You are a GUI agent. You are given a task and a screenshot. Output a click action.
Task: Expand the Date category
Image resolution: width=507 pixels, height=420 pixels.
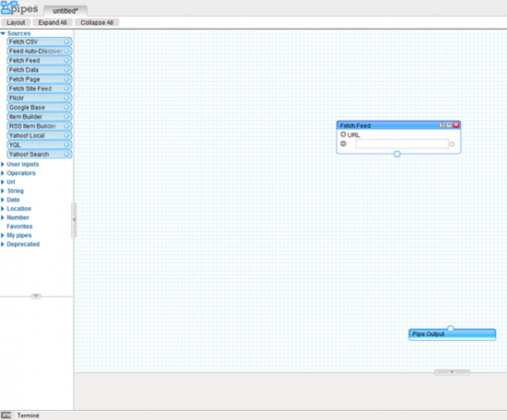[3, 200]
